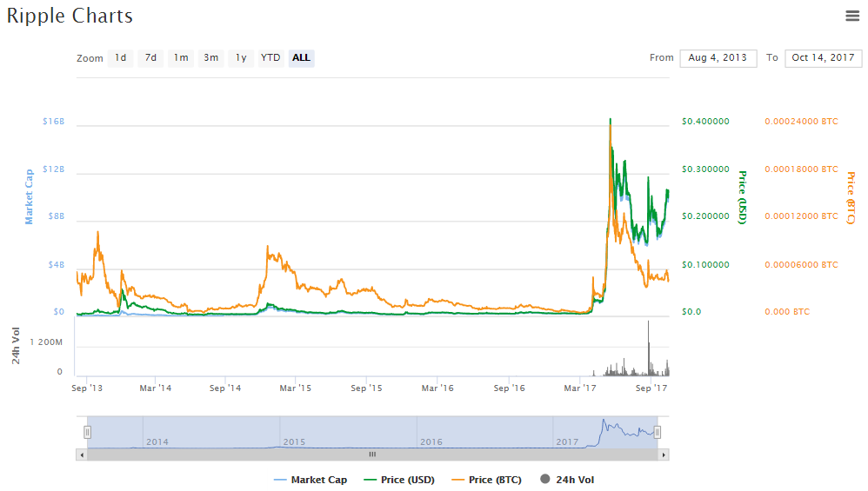Click the Mar '17 date axis label
Screen dimensions: 868x491
(x=580, y=388)
